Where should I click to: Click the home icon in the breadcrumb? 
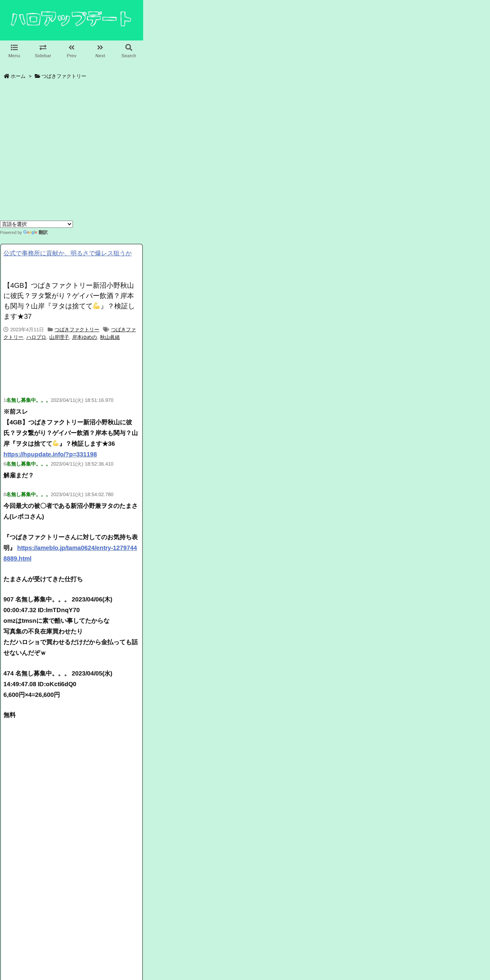[x=6, y=76]
